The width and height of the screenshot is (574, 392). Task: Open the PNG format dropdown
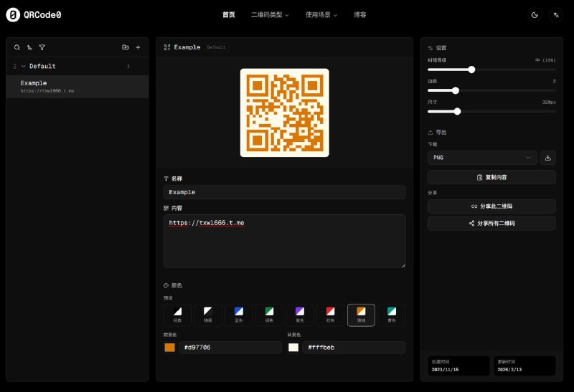(x=482, y=158)
